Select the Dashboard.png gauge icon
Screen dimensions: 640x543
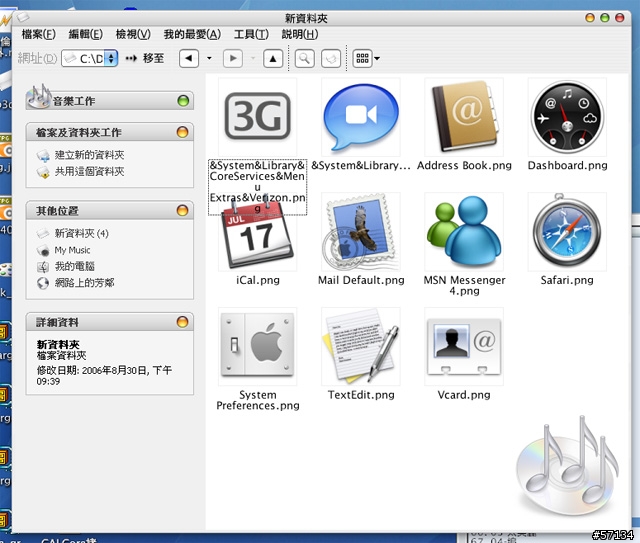pos(567,116)
